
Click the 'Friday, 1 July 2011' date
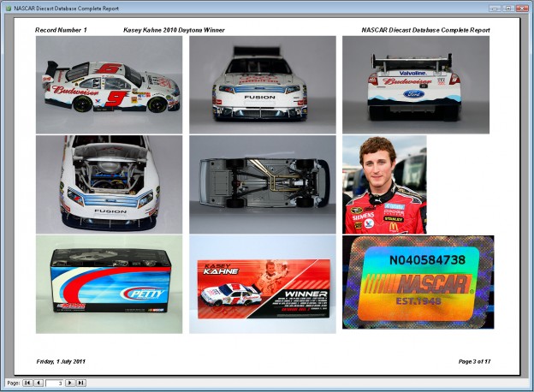tap(61, 361)
